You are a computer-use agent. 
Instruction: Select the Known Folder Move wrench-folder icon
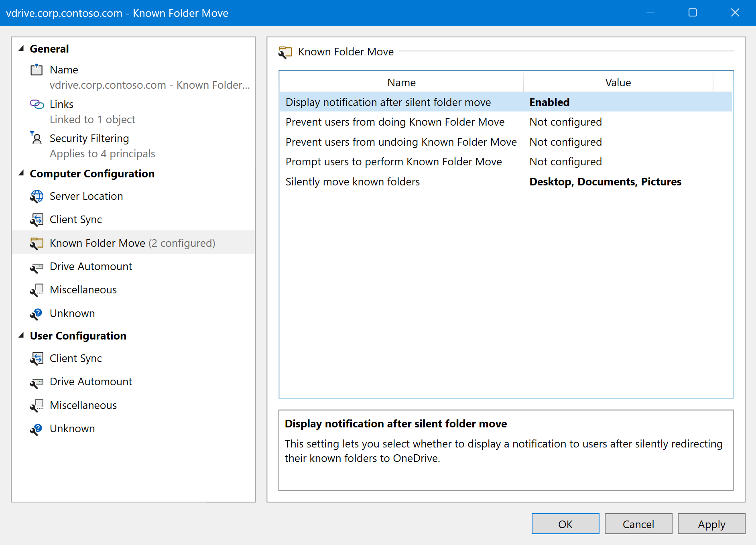37,243
